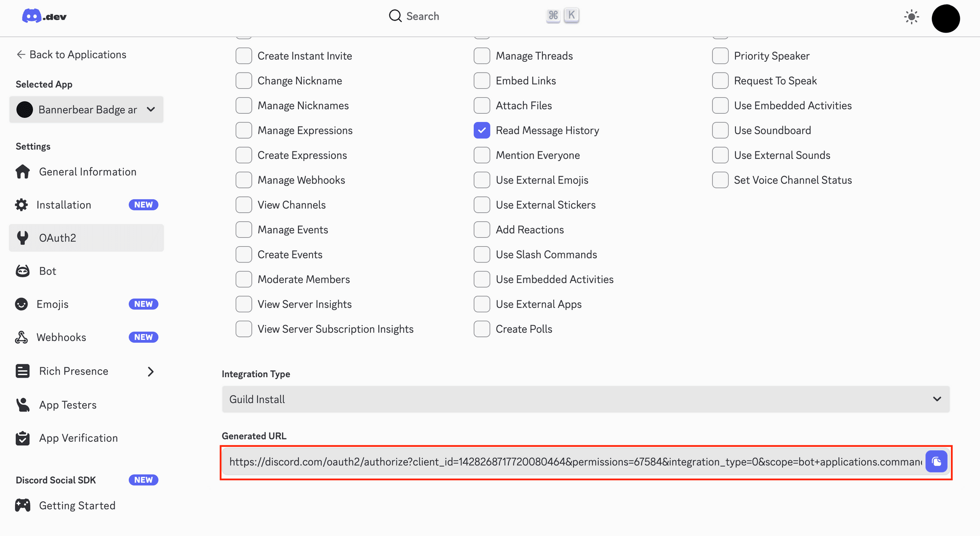
Task: Click the Emojis smiley icon
Action: [x=22, y=304]
